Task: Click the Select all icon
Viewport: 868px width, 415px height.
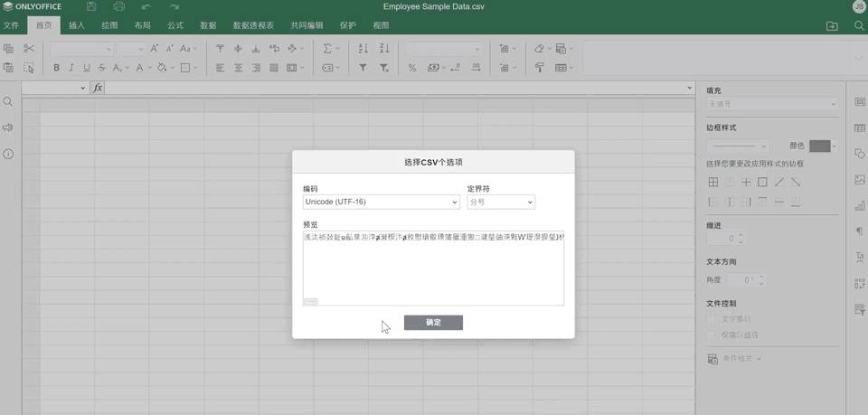Action: point(29,68)
